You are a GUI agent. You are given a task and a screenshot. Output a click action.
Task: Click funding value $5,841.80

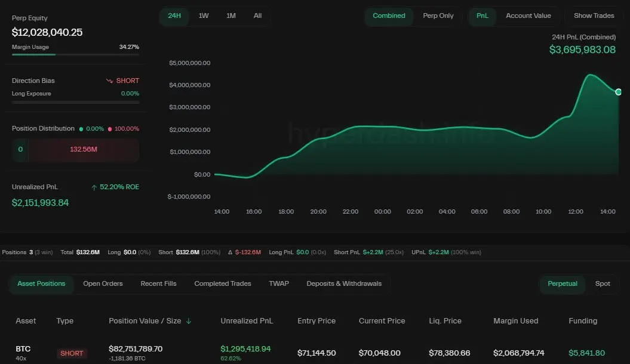click(x=586, y=353)
